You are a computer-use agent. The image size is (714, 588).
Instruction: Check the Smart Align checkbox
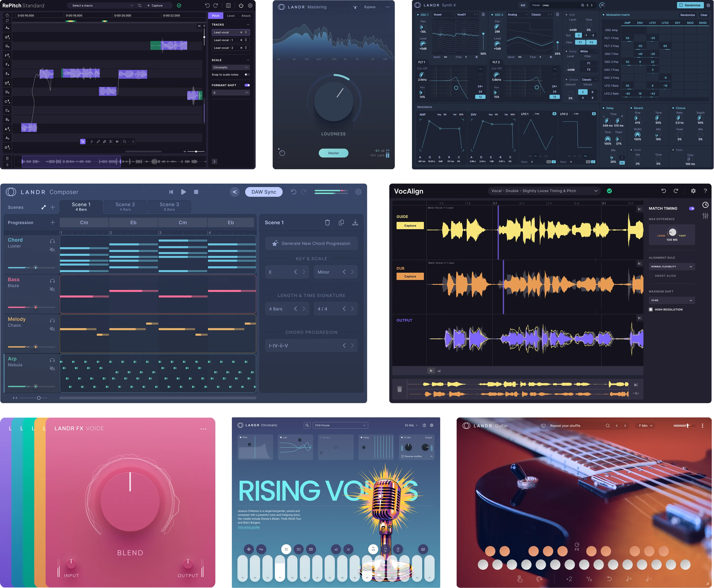pos(651,276)
